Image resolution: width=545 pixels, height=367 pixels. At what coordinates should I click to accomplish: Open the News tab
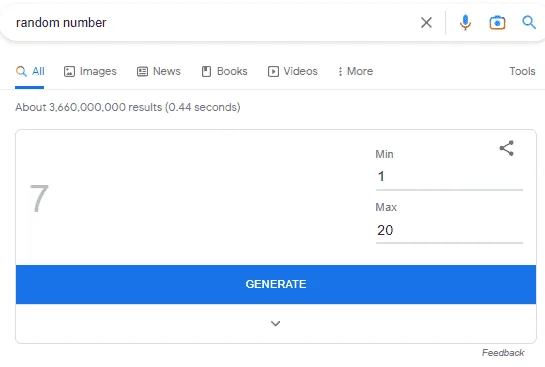click(x=158, y=71)
